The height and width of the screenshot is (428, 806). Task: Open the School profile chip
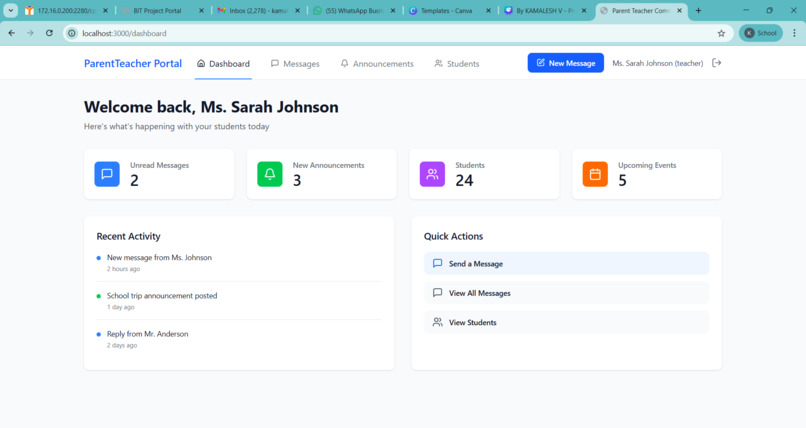[761, 33]
